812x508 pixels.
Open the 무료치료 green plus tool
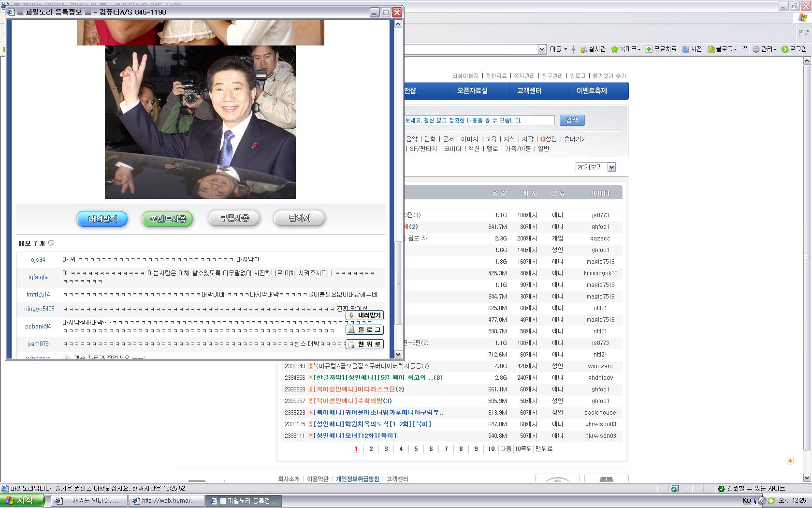(x=649, y=49)
